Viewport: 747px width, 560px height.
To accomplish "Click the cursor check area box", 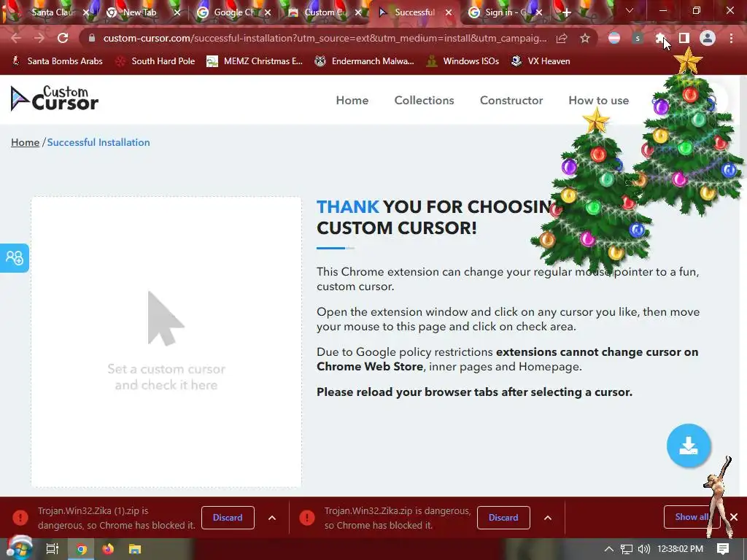I will 166,342.
